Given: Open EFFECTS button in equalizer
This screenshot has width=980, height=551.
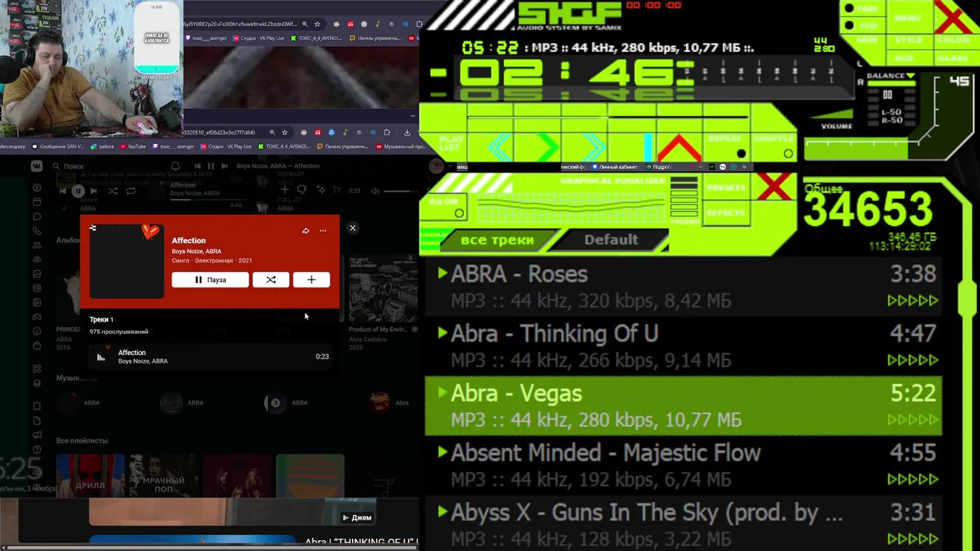Looking at the screenshot, I should tap(726, 213).
